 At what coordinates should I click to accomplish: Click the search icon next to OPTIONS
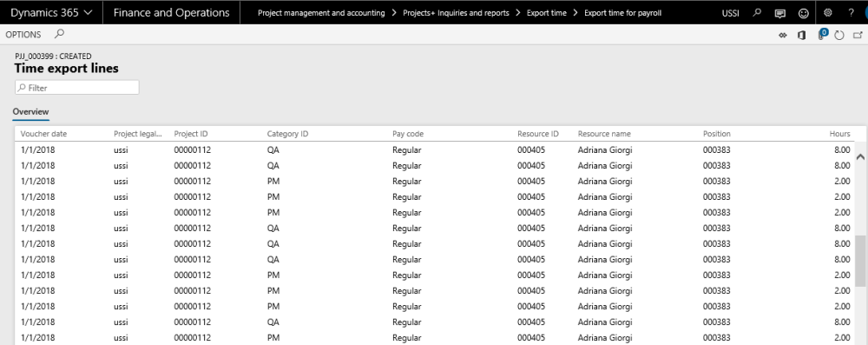click(x=60, y=34)
